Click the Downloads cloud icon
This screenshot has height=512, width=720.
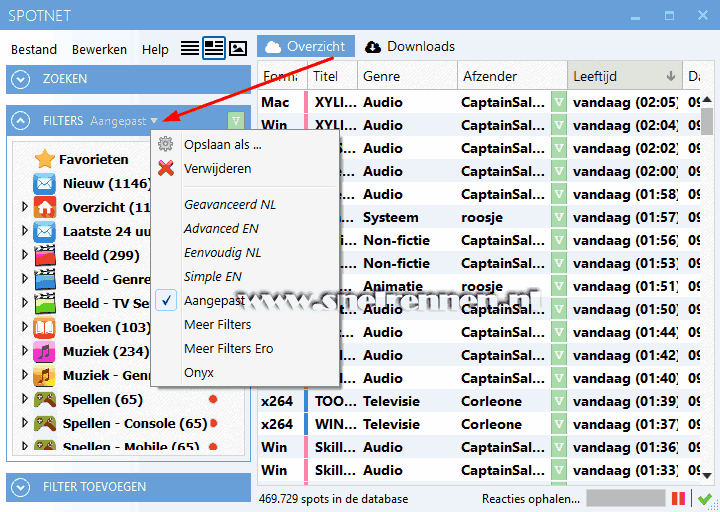pos(373,47)
